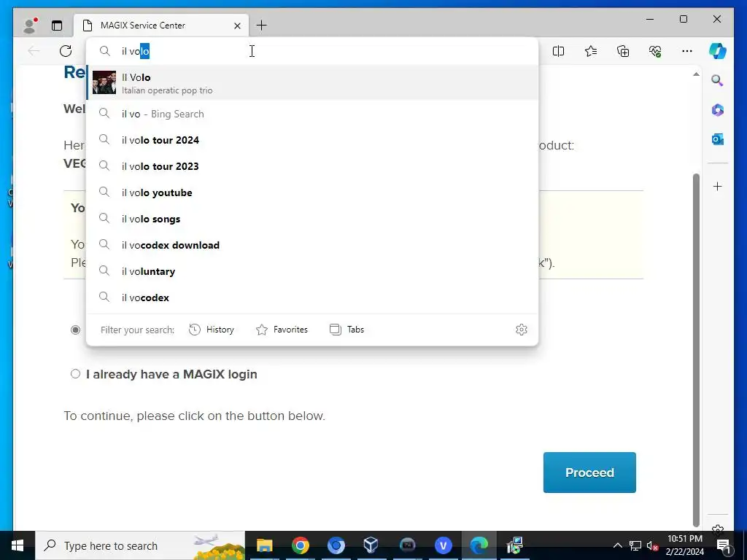Show hidden tray icons chevron

[617, 545]
